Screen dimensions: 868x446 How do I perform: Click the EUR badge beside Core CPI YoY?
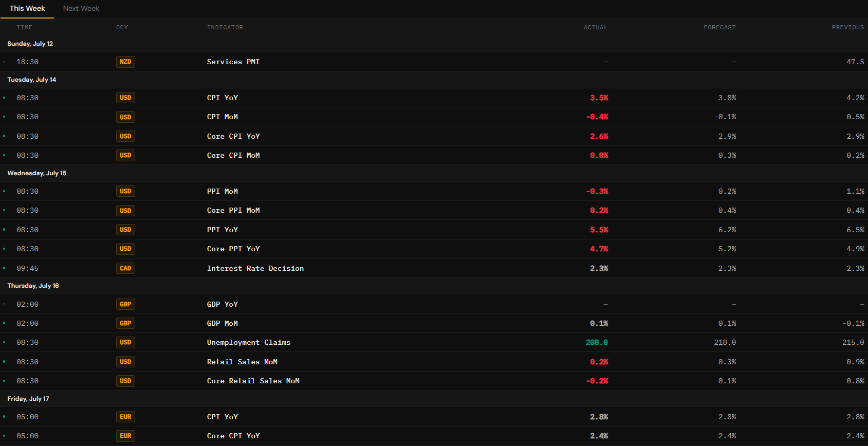tap(125, 436)
